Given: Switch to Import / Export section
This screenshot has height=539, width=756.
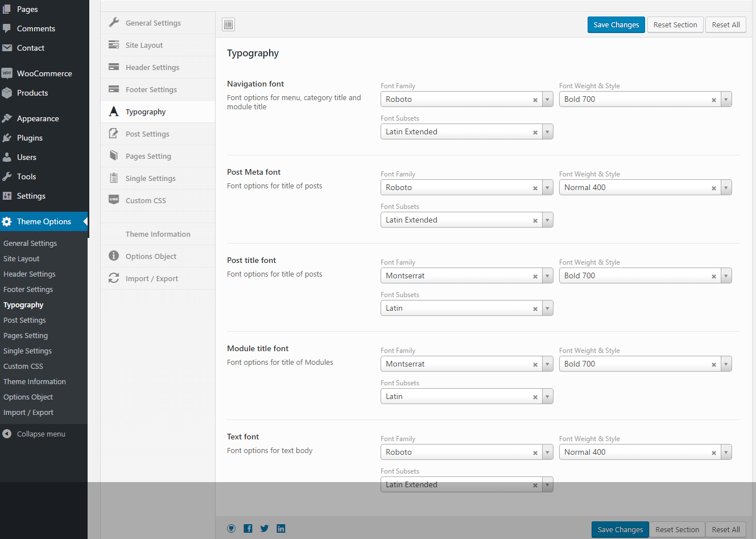Looking at the screenshot, I should click(151, 278).
